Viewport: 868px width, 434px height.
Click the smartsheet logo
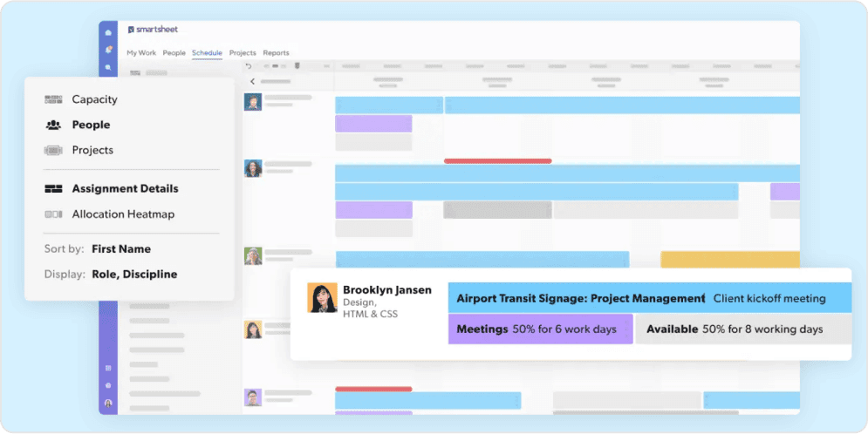pos(153,30)
